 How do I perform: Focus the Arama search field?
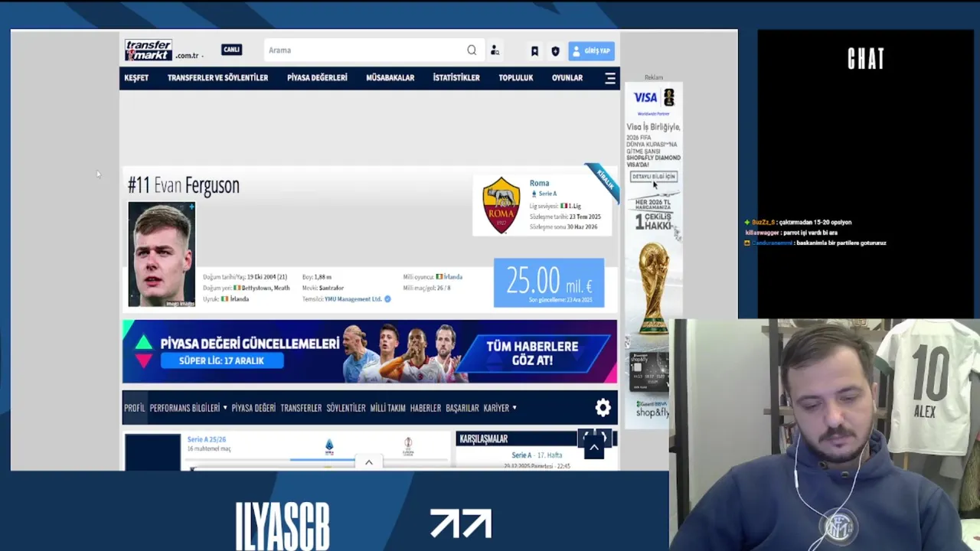coord(363,50)
